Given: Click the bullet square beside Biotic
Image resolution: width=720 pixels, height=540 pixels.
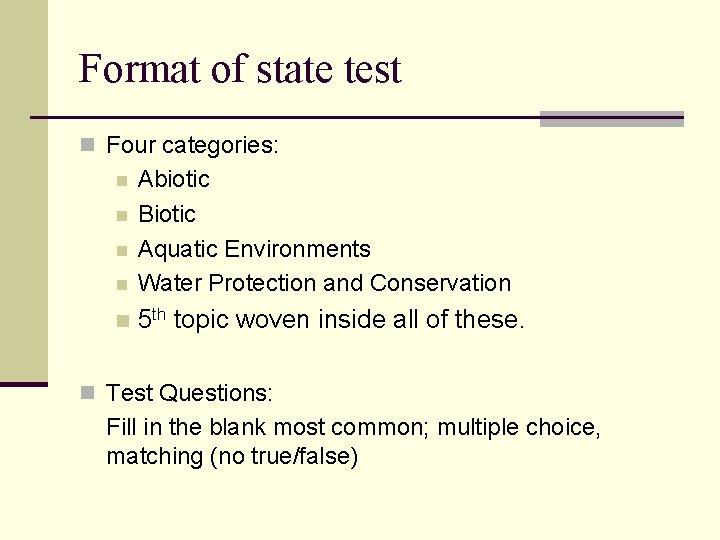Looking at the screenshot, I should pos(122,216).
